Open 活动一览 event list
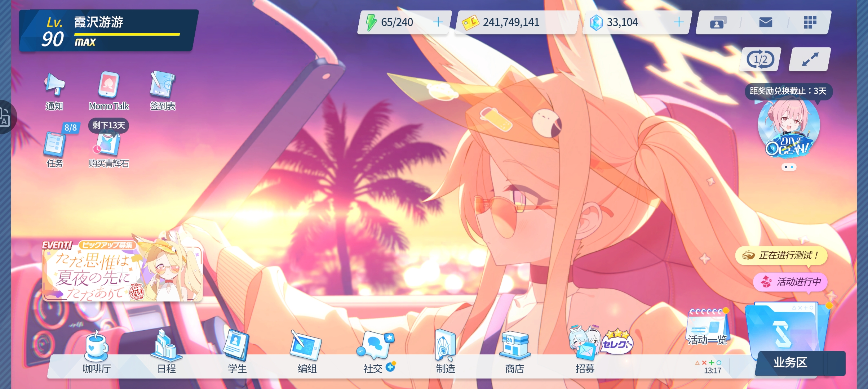The height and width of the screenshot is (389, 868). tap(707, 327)
